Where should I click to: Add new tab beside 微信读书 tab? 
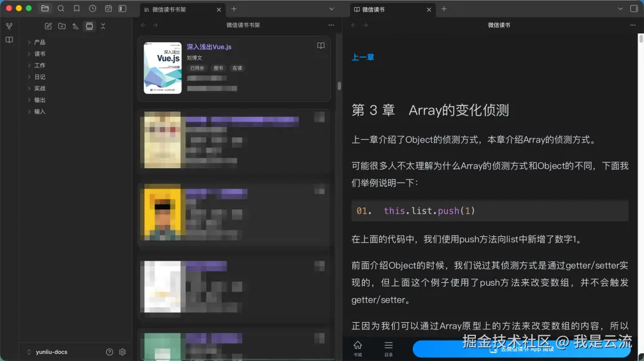point(444,9)
